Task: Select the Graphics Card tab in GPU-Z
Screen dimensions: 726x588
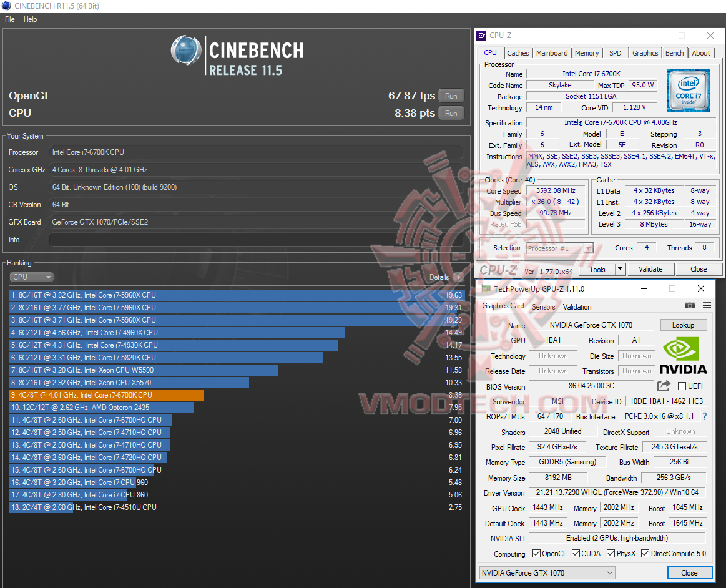Action: [503, 306]
